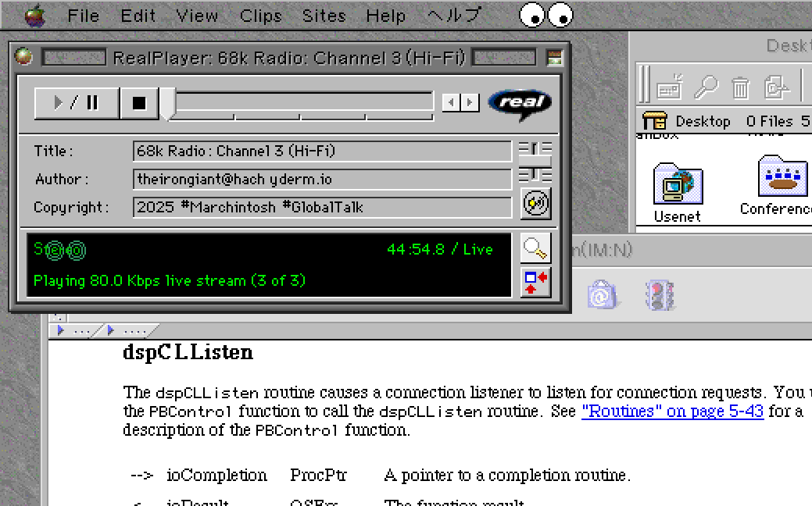
Task: Open the Clips menu
Action: click(260, 16)
